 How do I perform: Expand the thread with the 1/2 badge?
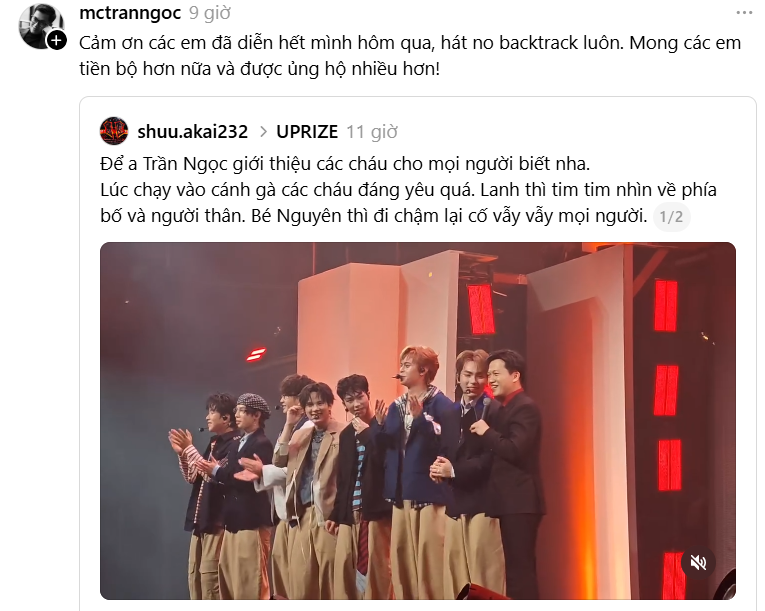pos(671,217)
